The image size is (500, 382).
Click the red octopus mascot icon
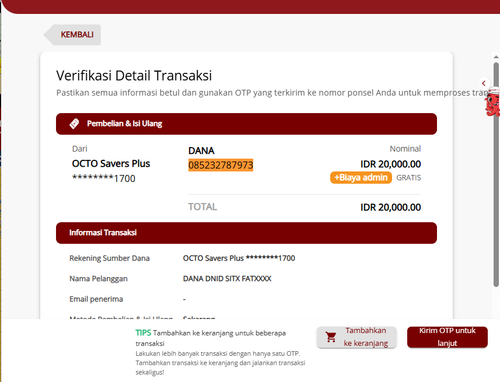click(x=493, y=102)
